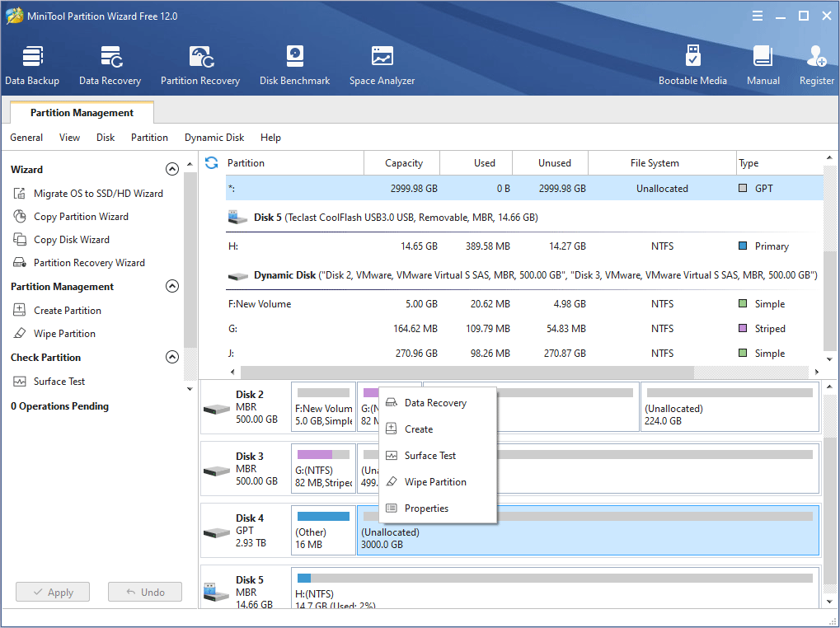This screenshot has height=628, width=840.
Task: Select the G: striped partition row
Action: pos(524,328)
